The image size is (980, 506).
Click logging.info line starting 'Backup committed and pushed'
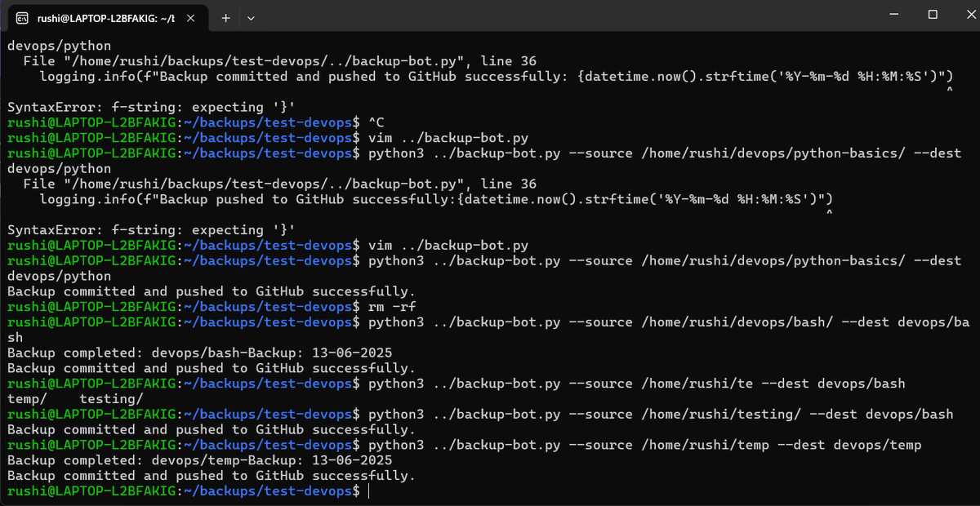[497, 76]
